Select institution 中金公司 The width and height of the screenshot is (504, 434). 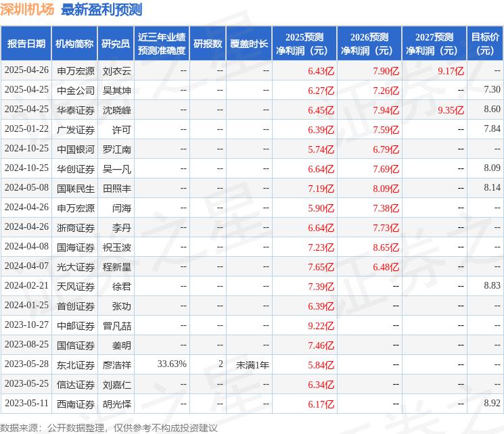point(76,91)
